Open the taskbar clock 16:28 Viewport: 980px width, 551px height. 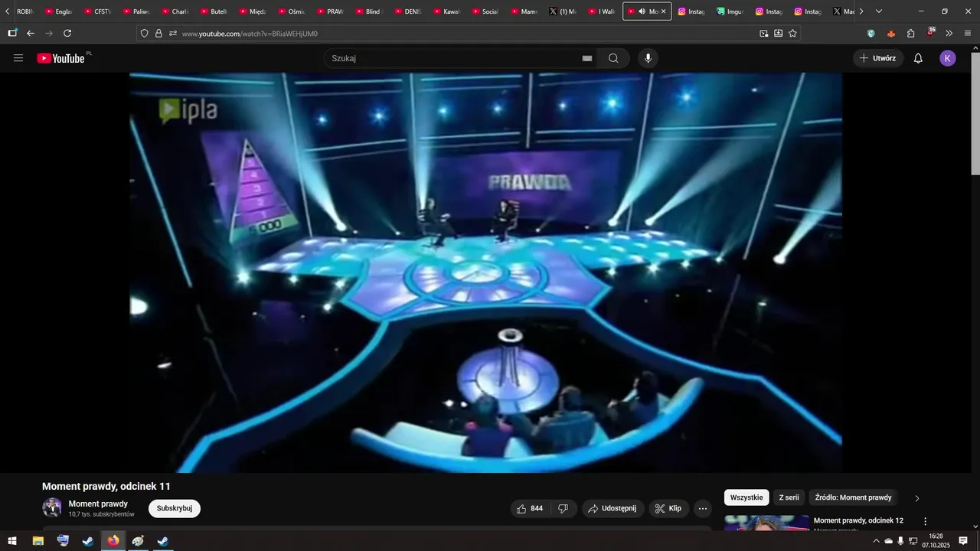[936, 541]
